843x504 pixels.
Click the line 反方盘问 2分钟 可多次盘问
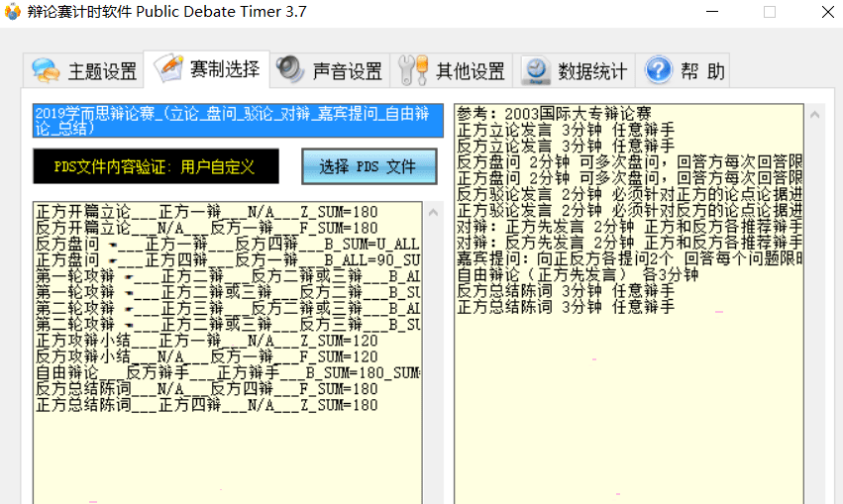point(630,161)
